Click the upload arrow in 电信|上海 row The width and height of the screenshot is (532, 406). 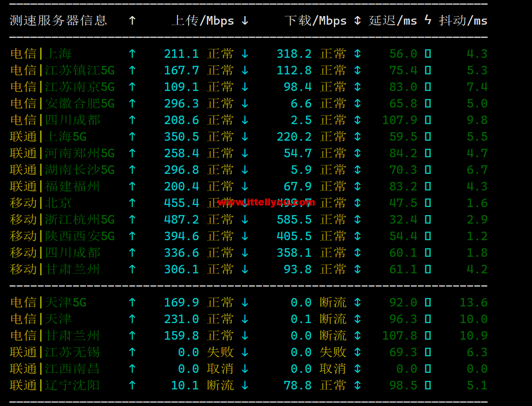132,54
